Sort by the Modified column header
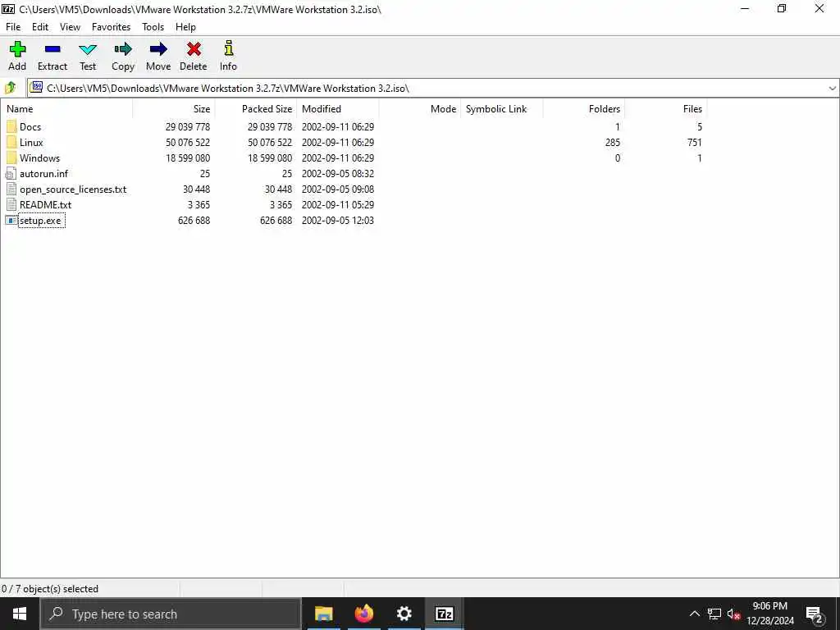This screenshot has width=840, height=630. click(338, 109)
